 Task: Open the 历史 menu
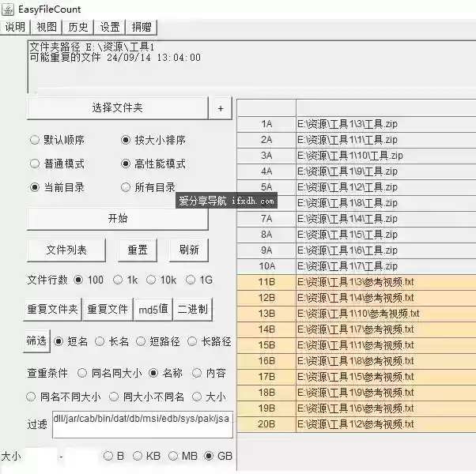[x=78, y=28]
